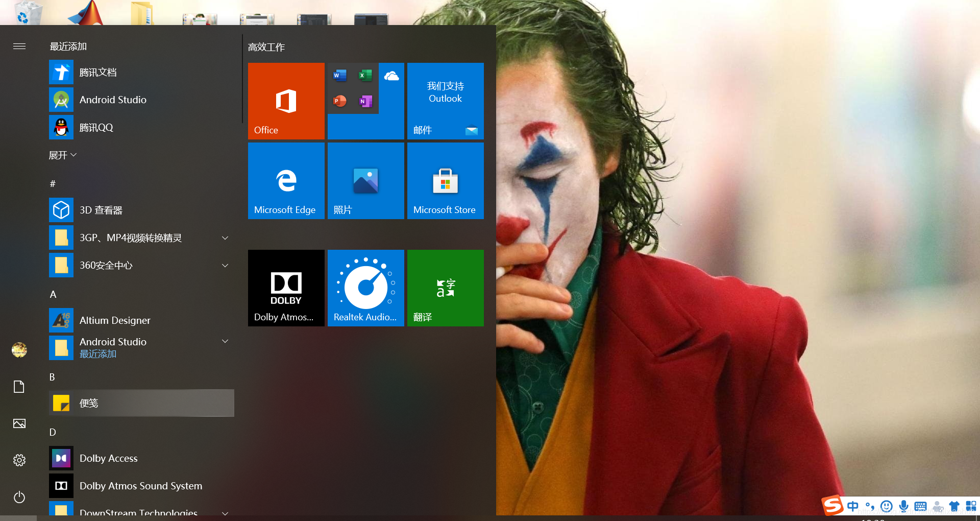Click the 高效工作 tile group title
The height and width of the screenshot is (521, 980).
pyautogui.click(x=266, y=48)
